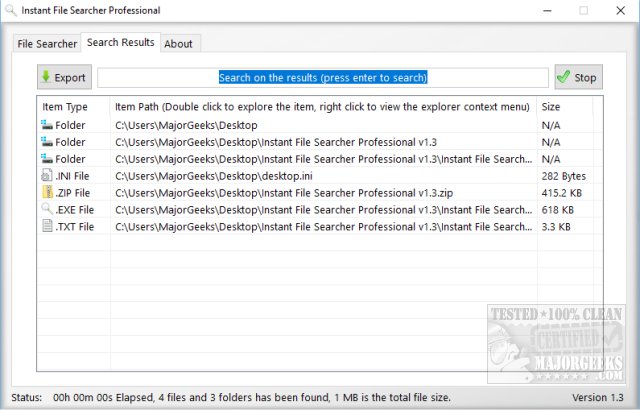The width and height of the screenshot is (640, 410).
Task: Click the .ZIP File type label
Action: 73,193
